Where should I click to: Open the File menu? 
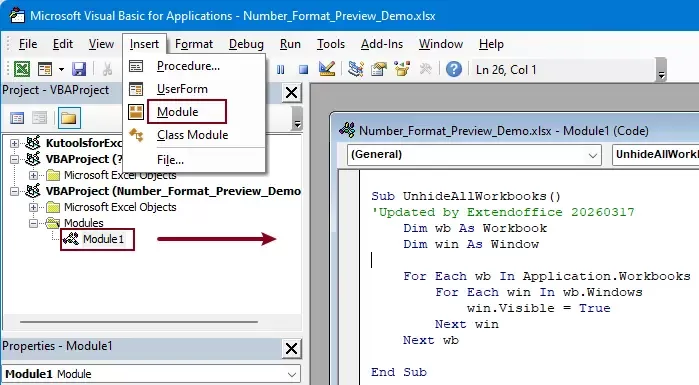[28, 44]
